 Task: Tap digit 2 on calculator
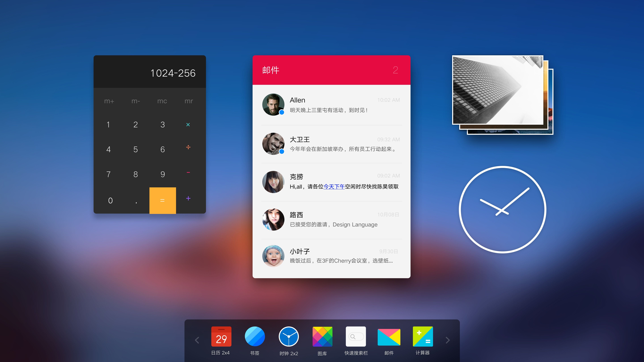[x=136, y=124]
